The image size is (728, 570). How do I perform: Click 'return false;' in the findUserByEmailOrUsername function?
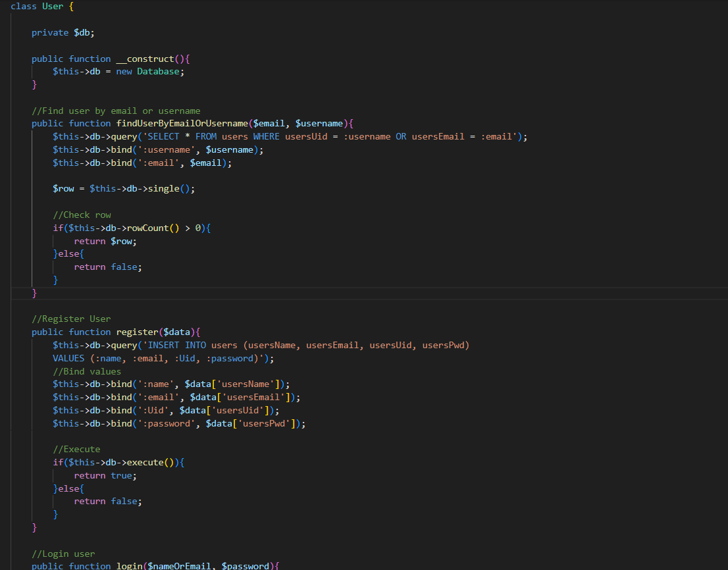coord(108,267)
